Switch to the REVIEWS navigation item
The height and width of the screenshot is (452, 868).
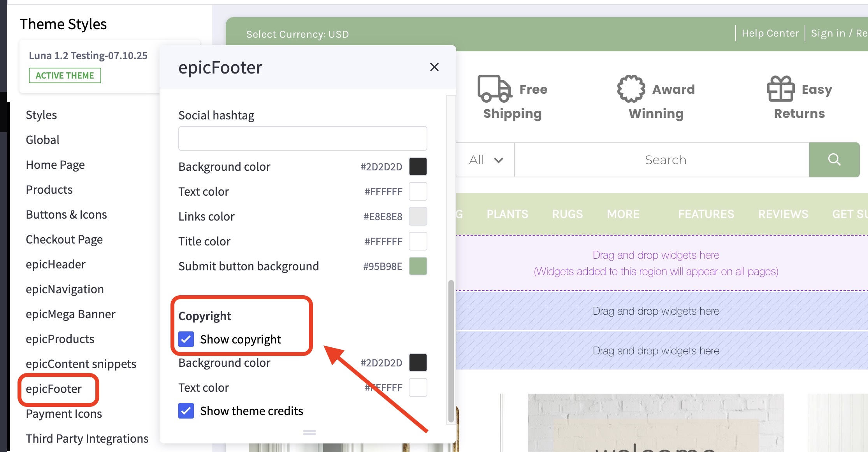point(783,214)
